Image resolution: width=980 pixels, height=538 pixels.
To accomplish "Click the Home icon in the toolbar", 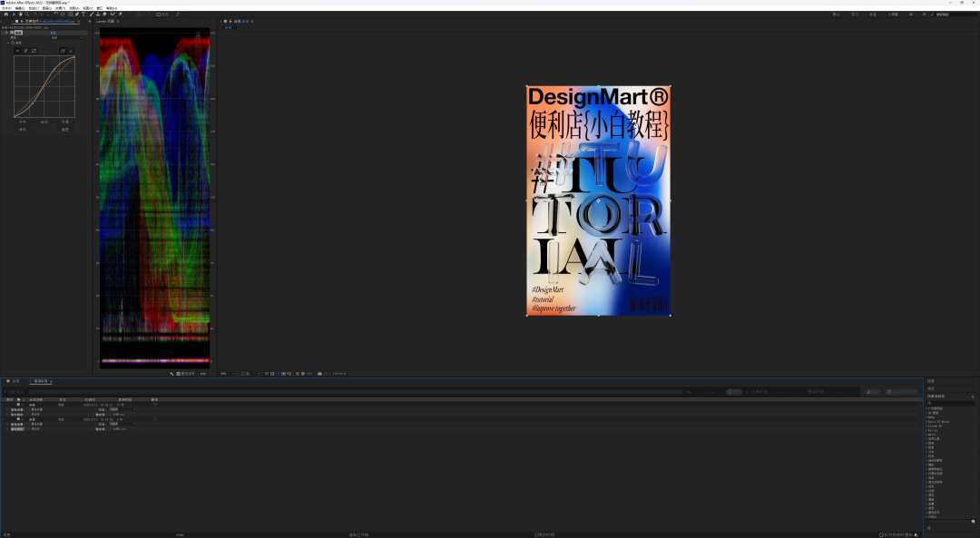I will coord(6,15).
